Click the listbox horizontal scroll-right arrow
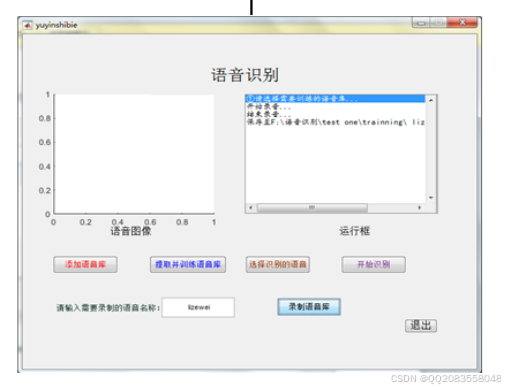Viewport: 505px width, 390px height. tap(419, 207)
